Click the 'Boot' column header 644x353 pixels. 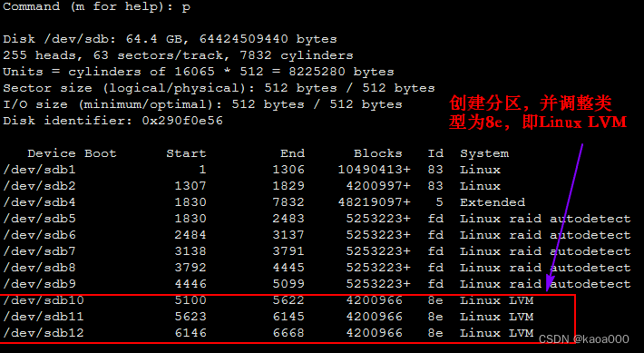(100, 153)
